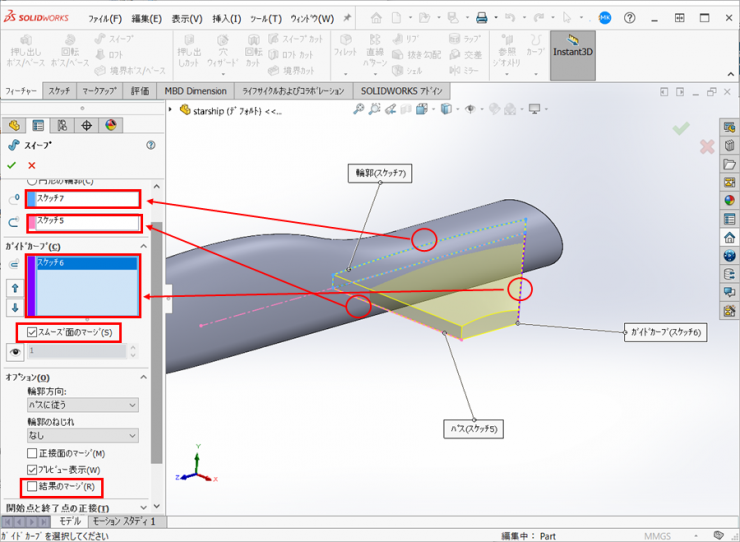The width and height of the screenshot is (740, 542).
Task: Move guide curve up with arrow button
Action: pos(14,286)
